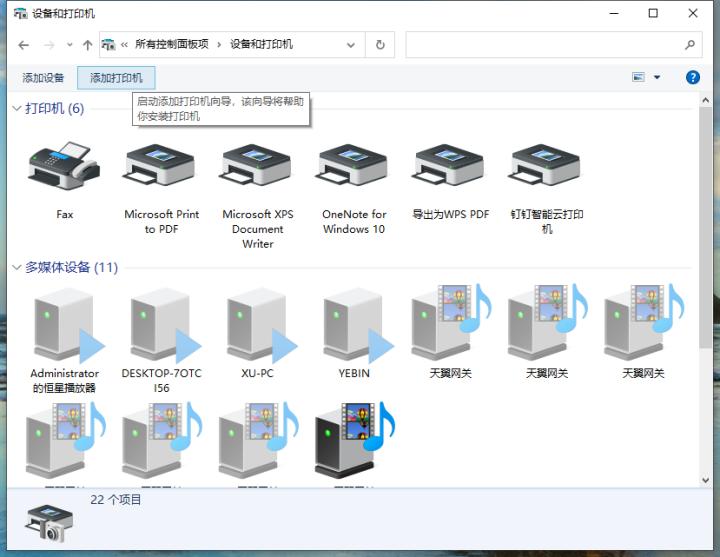Screen dimensions: 720x557
Task: Navigate to 所有控制面板项 breadcrumb
Action: [171, 44]
